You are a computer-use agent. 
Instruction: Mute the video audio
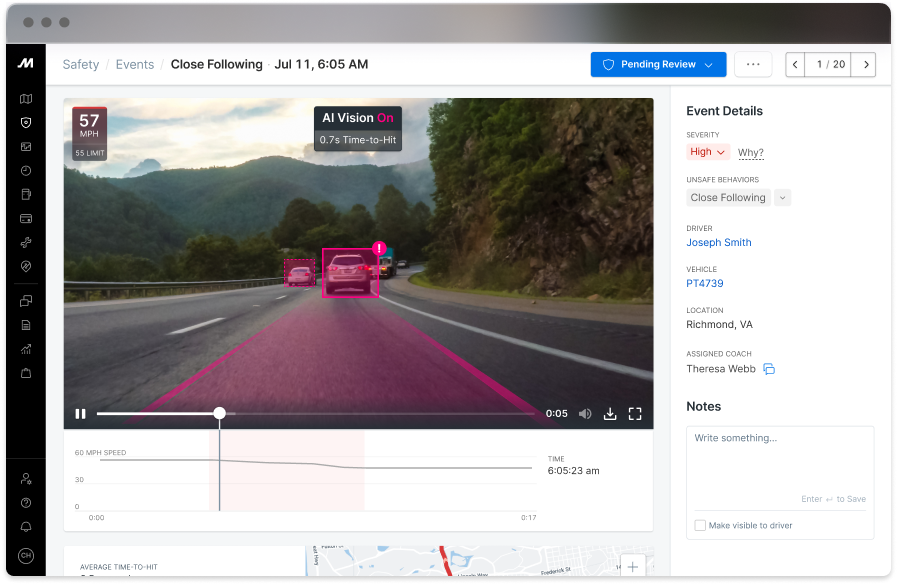tap(585, 413)
